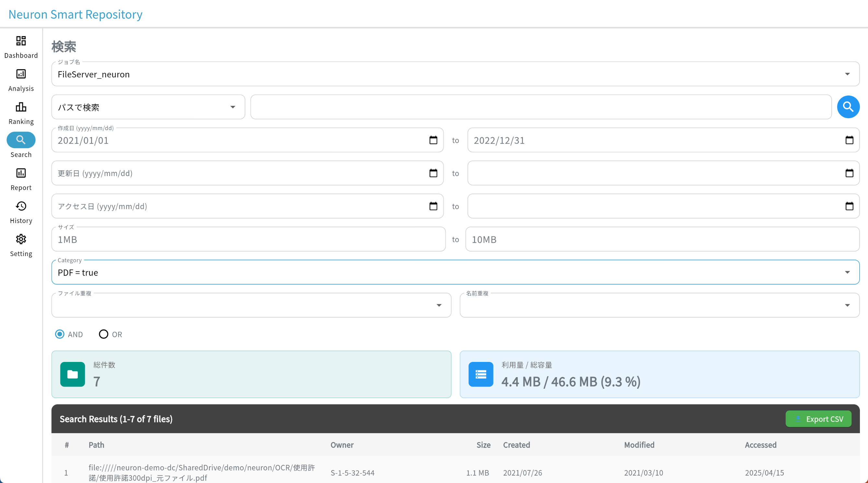Go to History menu label

[x=21, y=220]
